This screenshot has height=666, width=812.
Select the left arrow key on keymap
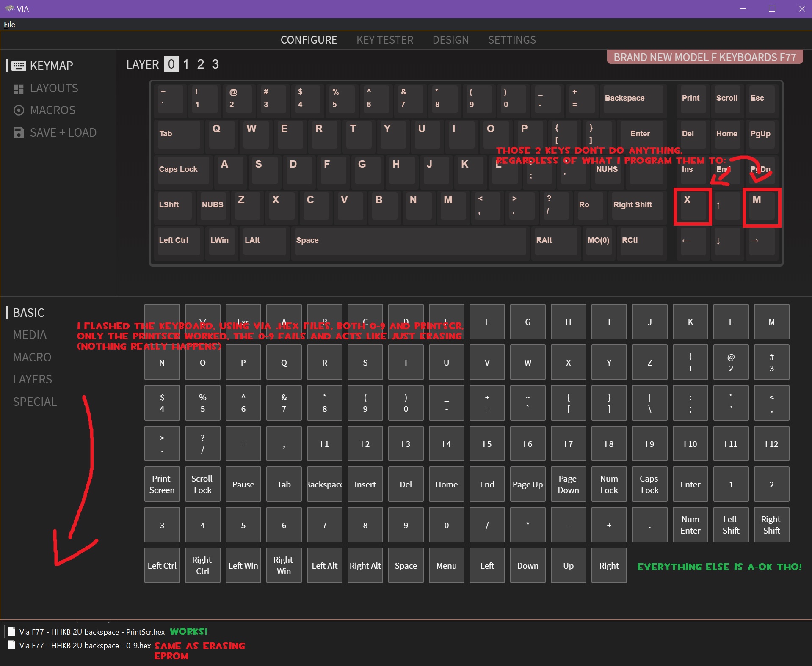692,241
